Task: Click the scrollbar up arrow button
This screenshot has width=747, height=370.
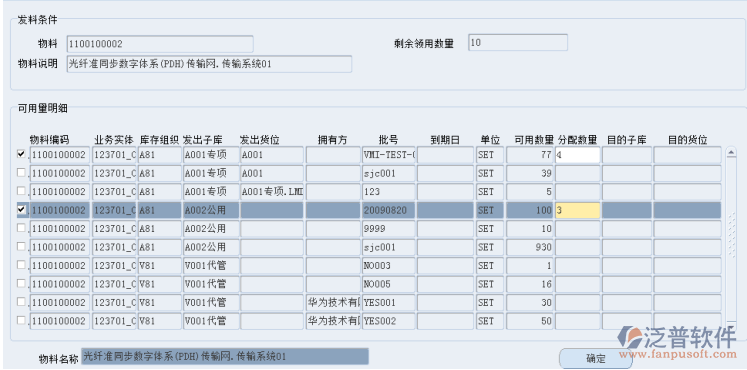Action: [731, 152]
